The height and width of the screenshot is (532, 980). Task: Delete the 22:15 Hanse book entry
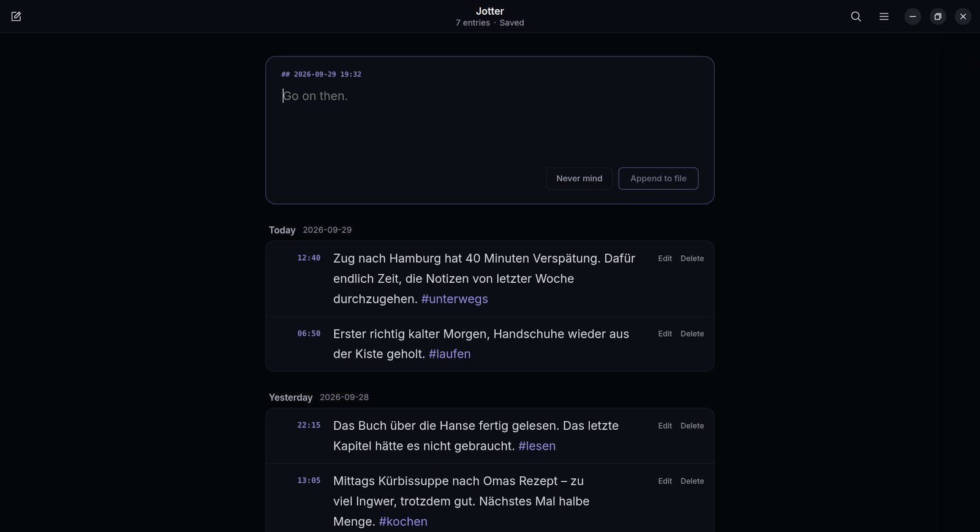tap(692, 425)
